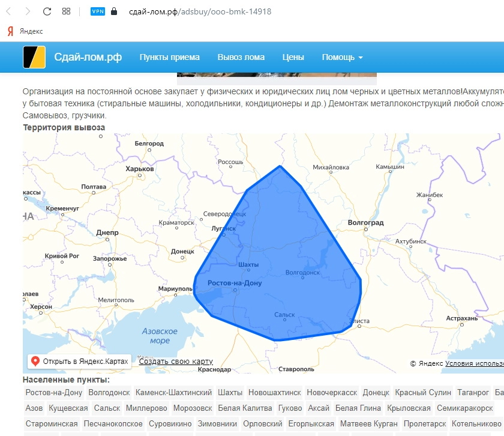Select the Ростов-на-Дону locality tag
The image size is (504, 436).
click(x=54, y=393)
